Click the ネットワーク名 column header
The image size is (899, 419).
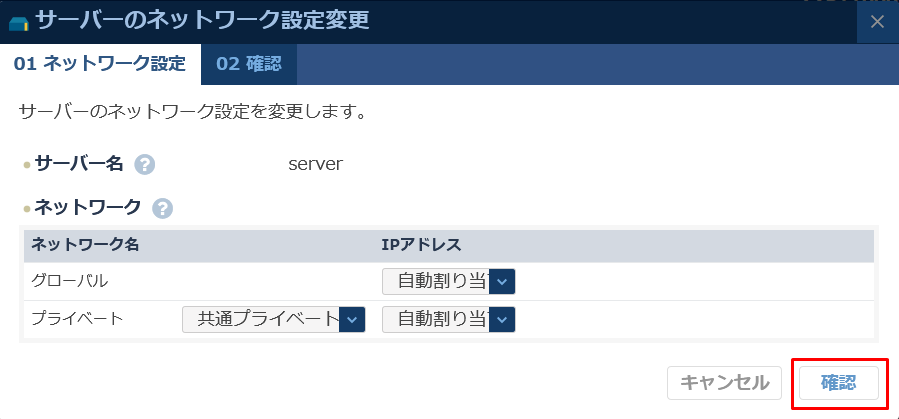click(x=85, y=245)
